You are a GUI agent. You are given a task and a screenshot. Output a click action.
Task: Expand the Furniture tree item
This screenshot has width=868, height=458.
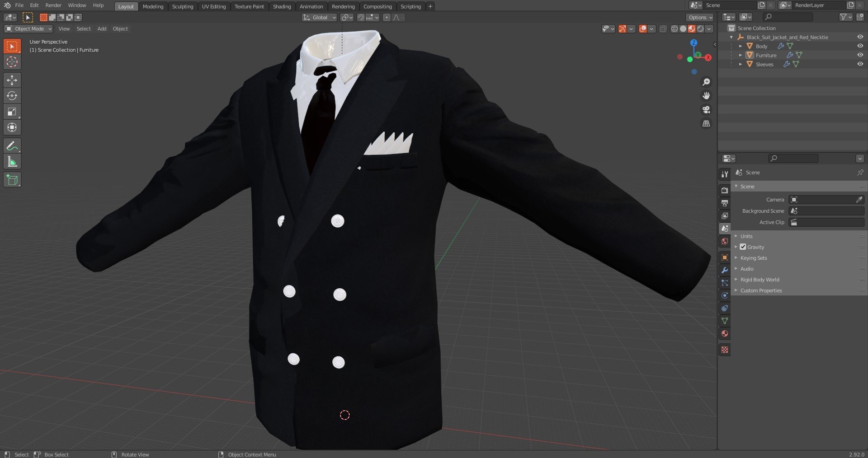[x=741, y=55]
